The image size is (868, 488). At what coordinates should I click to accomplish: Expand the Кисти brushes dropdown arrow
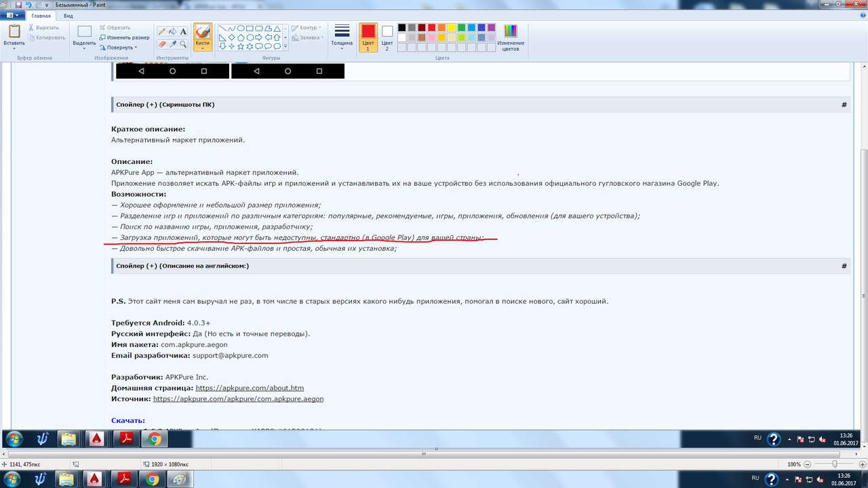pyautogui.click(x=202, y=47)
